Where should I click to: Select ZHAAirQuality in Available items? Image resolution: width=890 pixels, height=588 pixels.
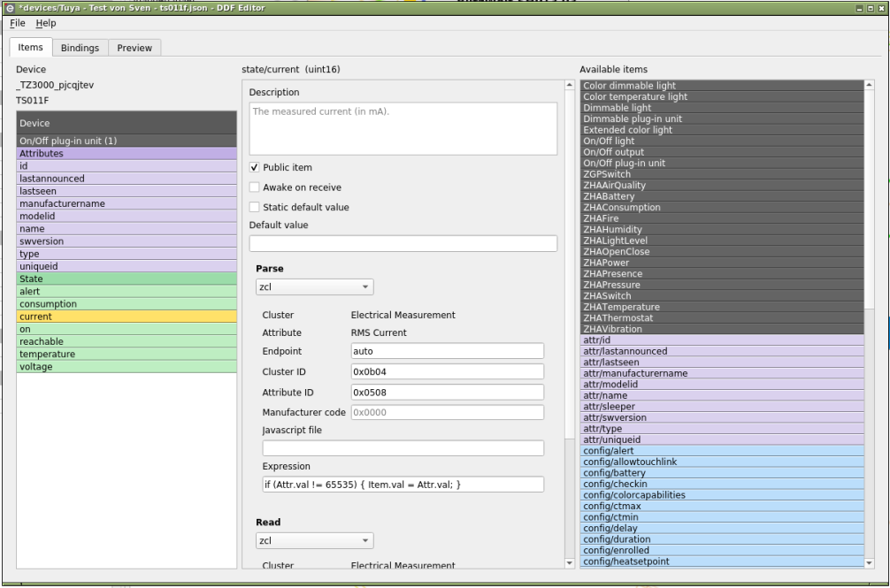pyautogui.click(x=722, y=186)
